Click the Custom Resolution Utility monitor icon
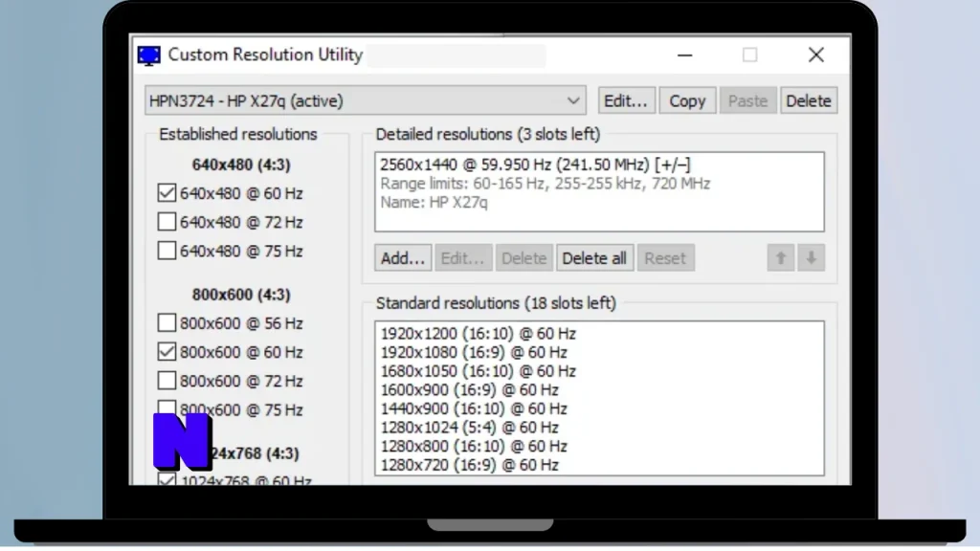Screen dimensions: 980x551 pos(148,55)
